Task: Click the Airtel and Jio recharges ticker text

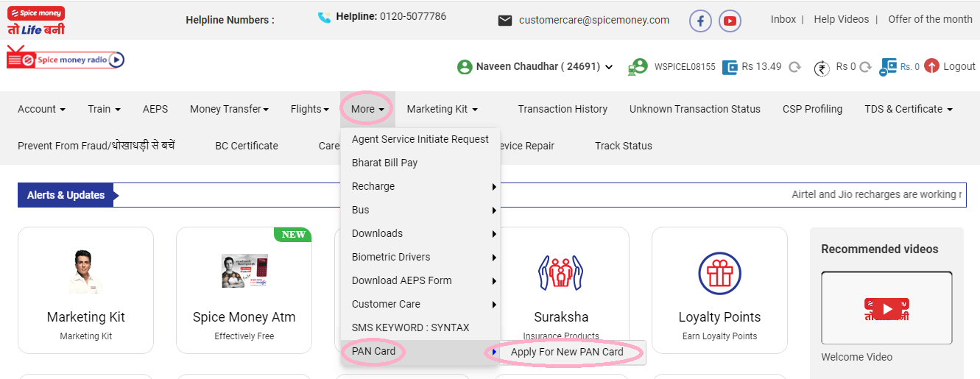Action: click(876, 194)
